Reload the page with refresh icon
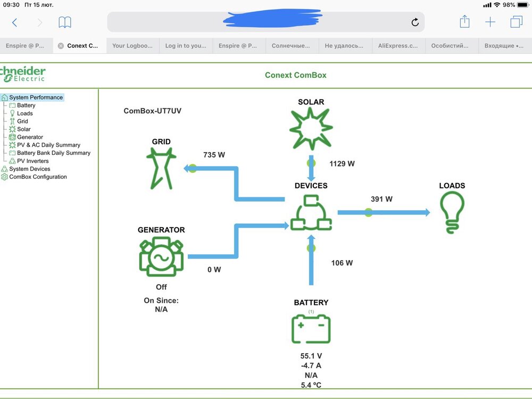Viewport: 532px width, 399px height. pyautogui.click(x=415, y=22)
